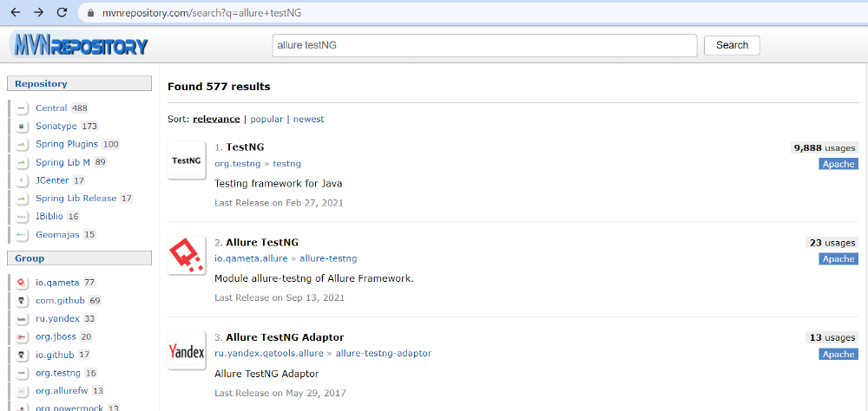Click the org.testng group icon
Screen dimensions: 868x411
pyautogui.click(x=23, y=373)
